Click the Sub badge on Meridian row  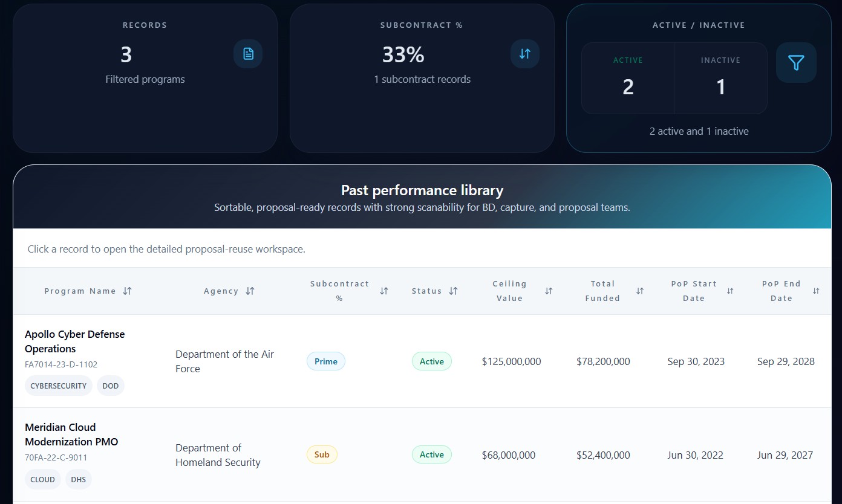tap(322, 454)
